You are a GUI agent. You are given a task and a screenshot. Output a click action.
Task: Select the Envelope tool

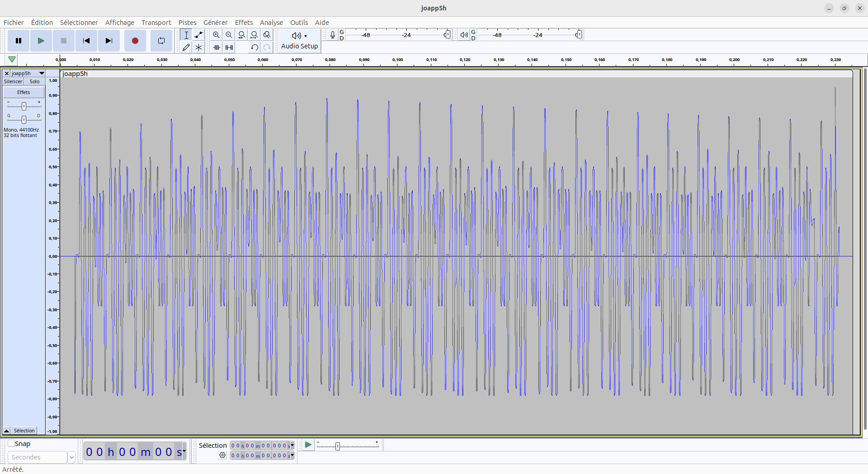coord(198,35)
